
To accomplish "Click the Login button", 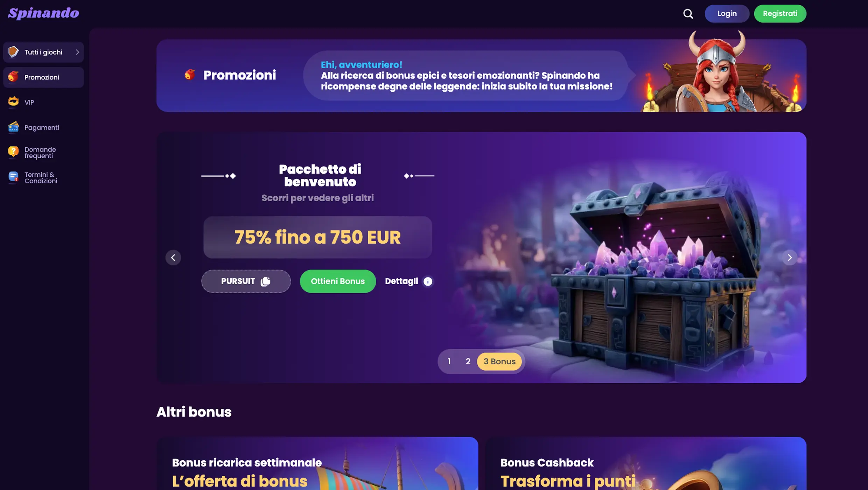I will (x=727, y=14).
